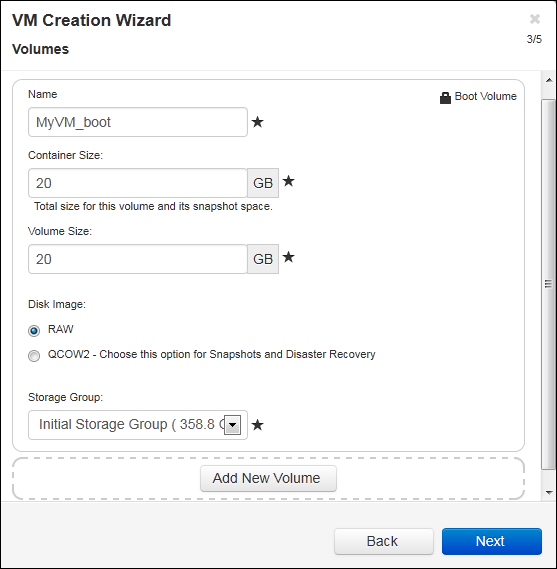Click the required star next to Name
Image resolution: width=557 pixels, height=569 pixels.
(258, 122)
